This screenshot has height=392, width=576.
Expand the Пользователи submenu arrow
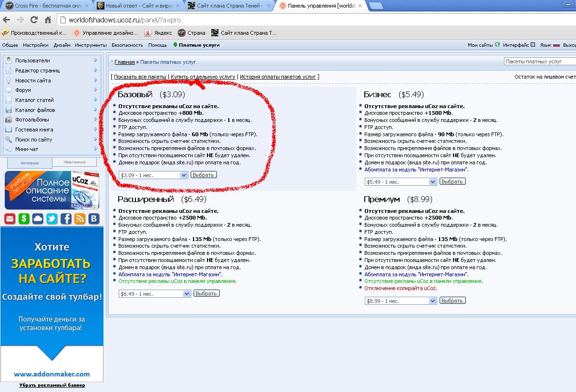[96, 60]
